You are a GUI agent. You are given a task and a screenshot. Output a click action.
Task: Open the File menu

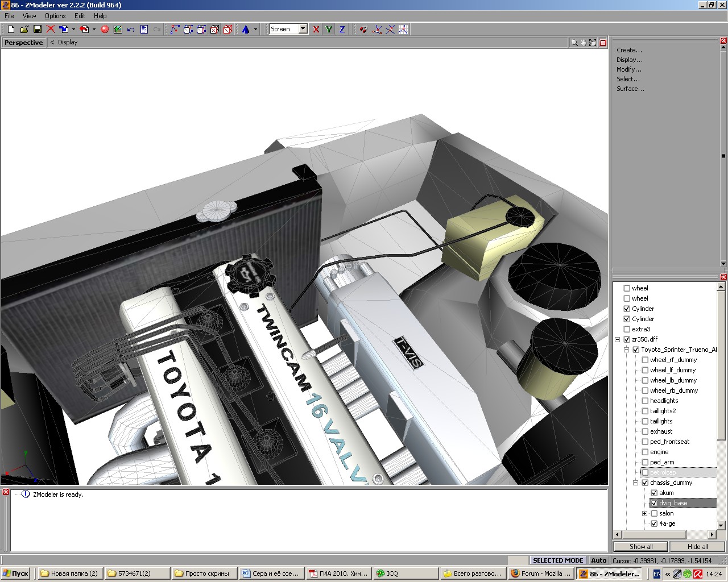tap(9, 16)
